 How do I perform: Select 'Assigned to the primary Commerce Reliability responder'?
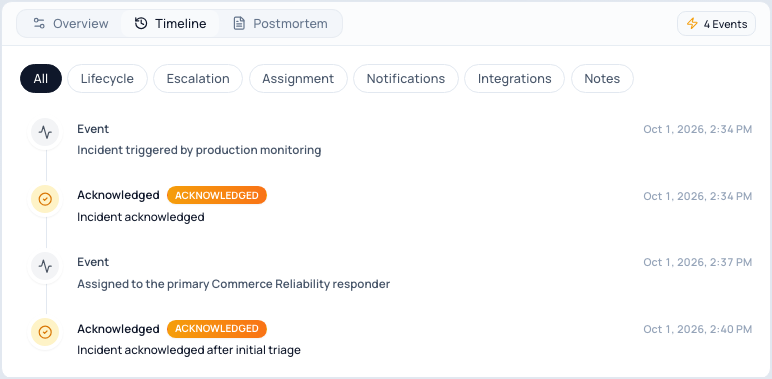click(x=233, y=284)
